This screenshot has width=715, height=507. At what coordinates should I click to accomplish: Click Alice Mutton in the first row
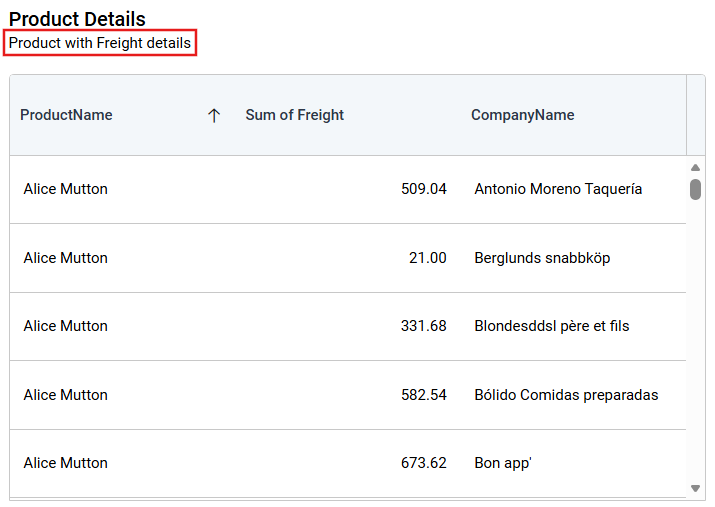(x=66, y=189)
